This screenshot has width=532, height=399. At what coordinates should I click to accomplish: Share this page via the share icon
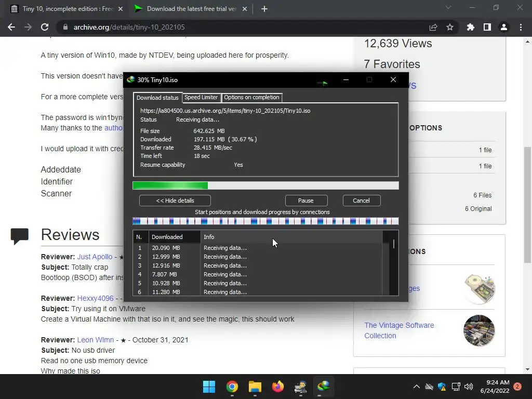point(433,27)
